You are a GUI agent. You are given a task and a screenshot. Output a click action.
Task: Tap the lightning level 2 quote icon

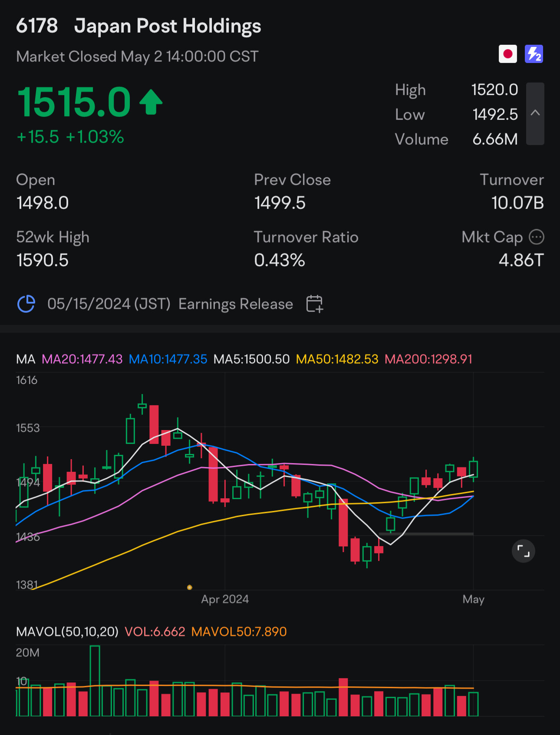pyautogui.click(x=534, y=54)
